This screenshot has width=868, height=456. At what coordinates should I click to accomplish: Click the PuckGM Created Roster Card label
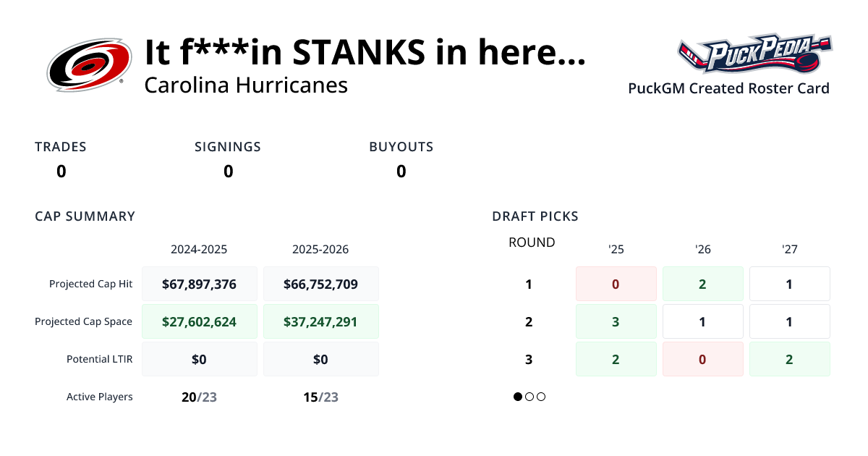(x=728, y=88)
